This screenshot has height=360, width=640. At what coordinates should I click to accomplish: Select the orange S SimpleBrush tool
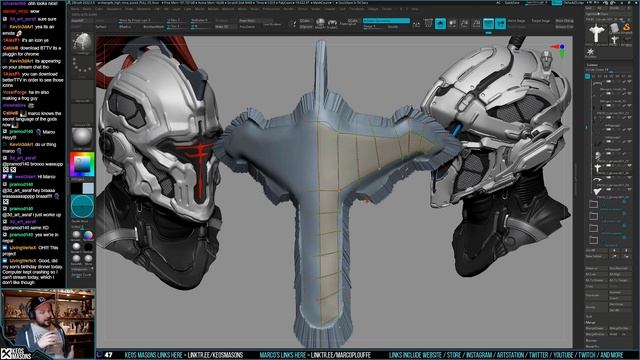627,28
